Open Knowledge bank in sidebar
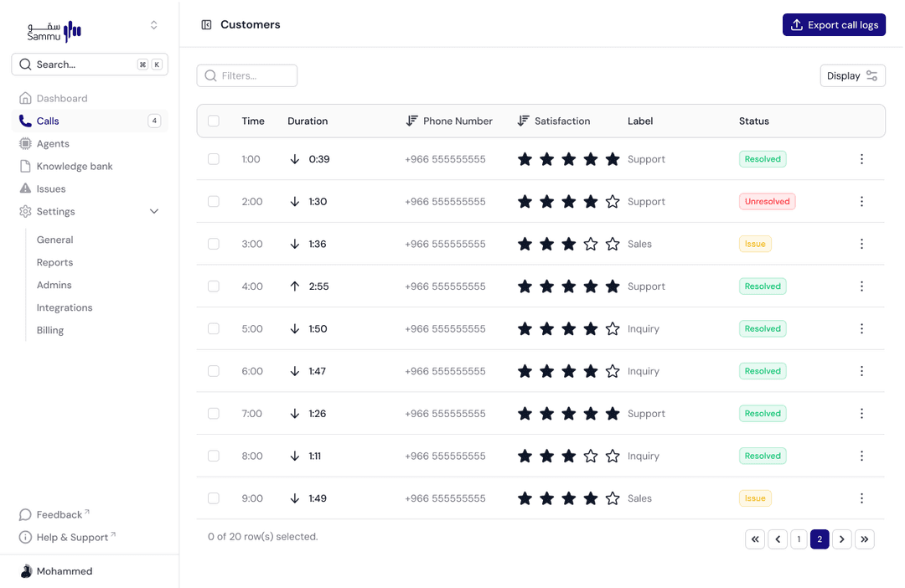905x588 pixels. coord(74,167)
